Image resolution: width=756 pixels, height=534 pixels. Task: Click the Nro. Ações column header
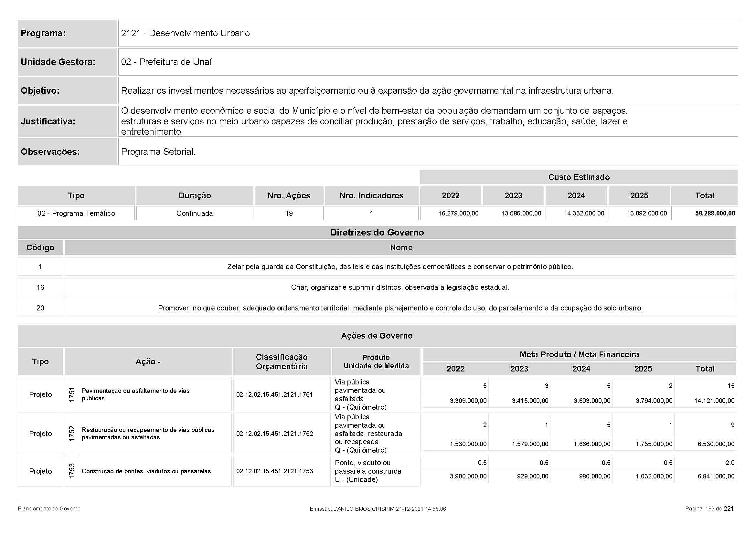click(289, 196)
